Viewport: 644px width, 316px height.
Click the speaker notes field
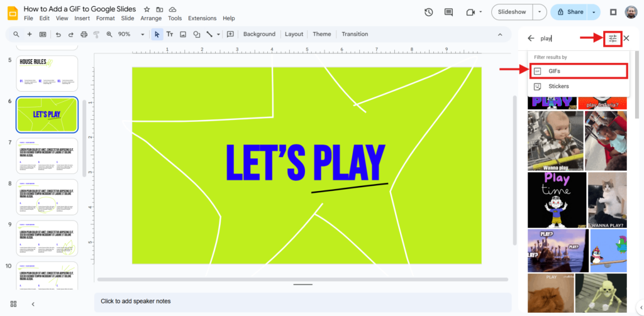tap(302, 302)
